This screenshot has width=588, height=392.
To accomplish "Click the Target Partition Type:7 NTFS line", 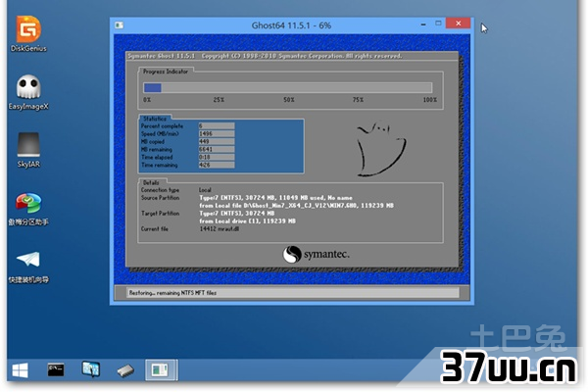I will tap(236, 213).
